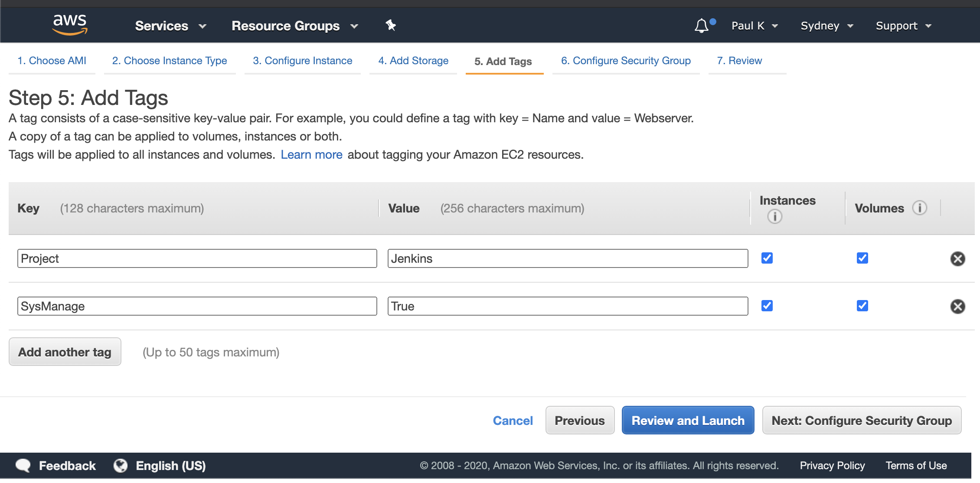Click the Previous button

coord(580,420)
